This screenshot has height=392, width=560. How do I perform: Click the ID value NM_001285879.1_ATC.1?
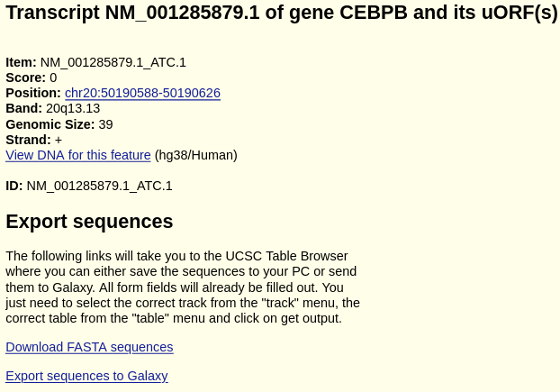99,186
